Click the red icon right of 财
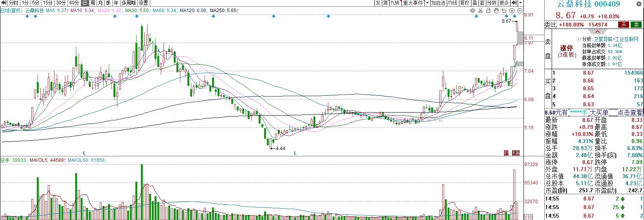This screenshot has height=220, width=644. pos(516,153)
